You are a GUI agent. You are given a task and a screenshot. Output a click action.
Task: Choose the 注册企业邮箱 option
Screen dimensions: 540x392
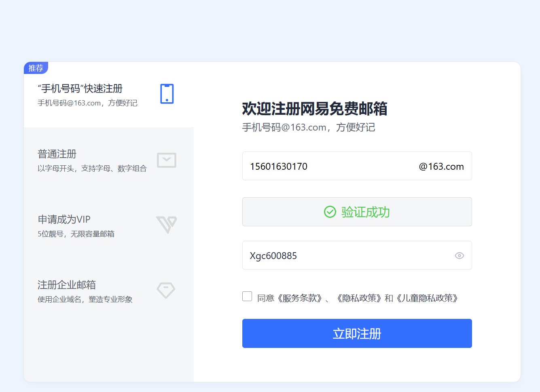(67, 285)
